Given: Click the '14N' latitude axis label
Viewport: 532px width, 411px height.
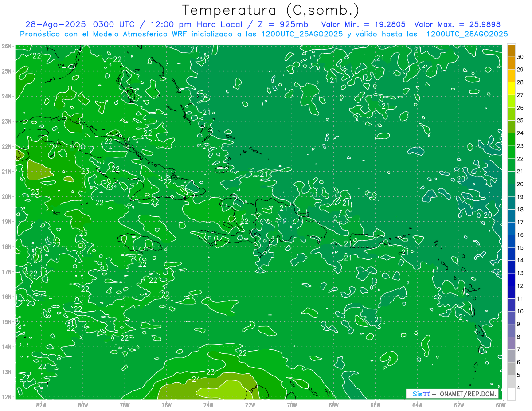Looking at the screenshot, I should click(7, 347).
